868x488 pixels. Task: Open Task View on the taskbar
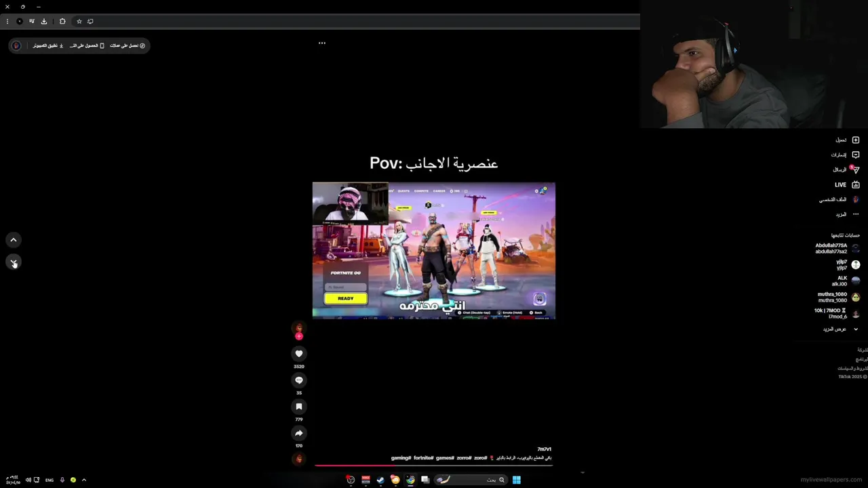point(425,480)
